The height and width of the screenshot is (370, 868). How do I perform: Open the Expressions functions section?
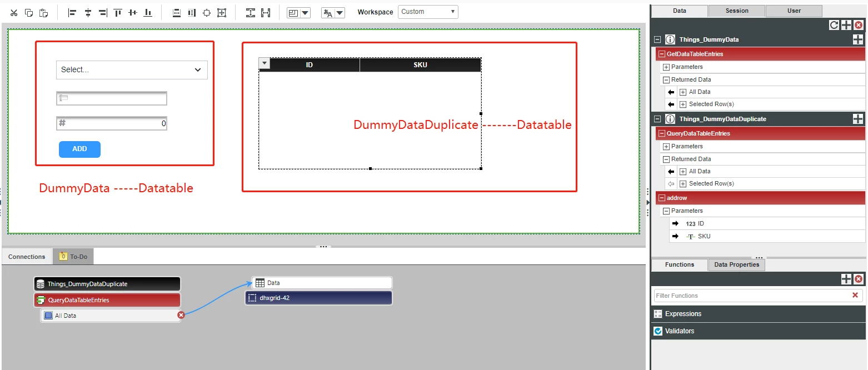click(759, 314)
